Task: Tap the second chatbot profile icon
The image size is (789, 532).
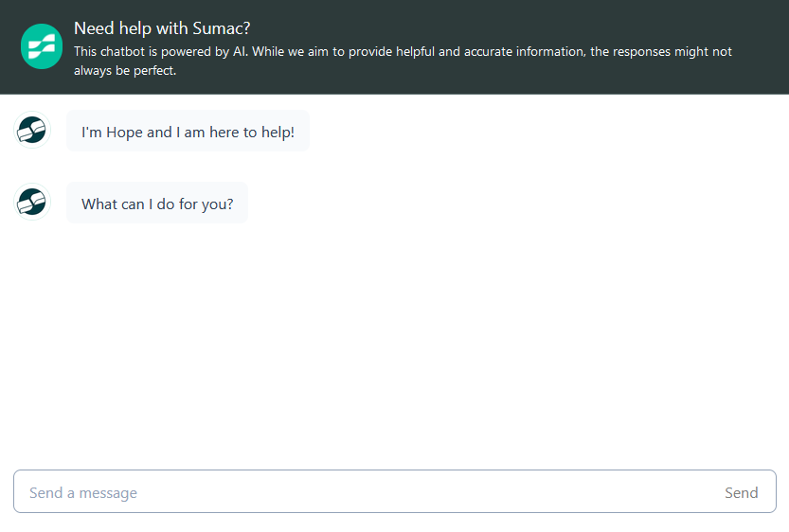Action: [32, 203]
